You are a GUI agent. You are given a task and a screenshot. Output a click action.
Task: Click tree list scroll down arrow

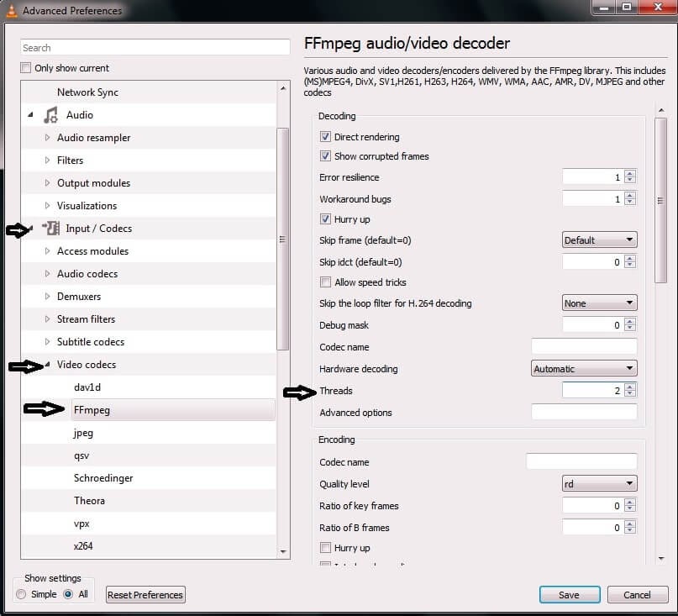click(283, 551)
